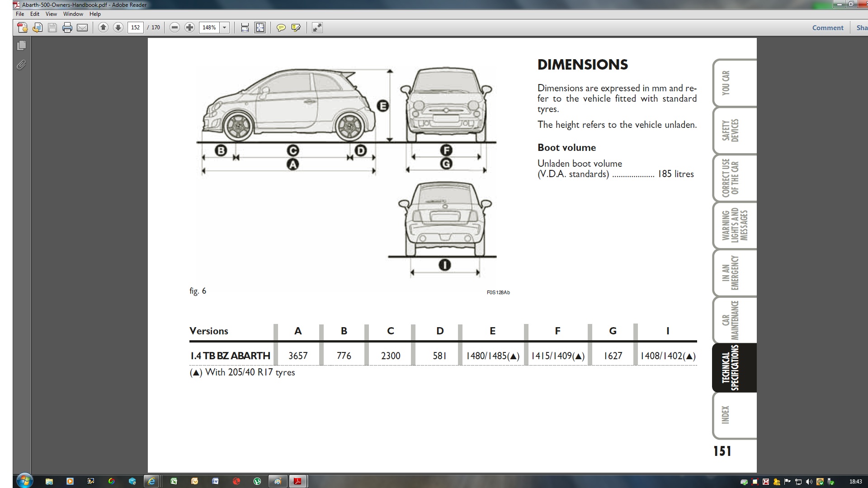
Task: Open the Edit menu
Action: [35, 14]
